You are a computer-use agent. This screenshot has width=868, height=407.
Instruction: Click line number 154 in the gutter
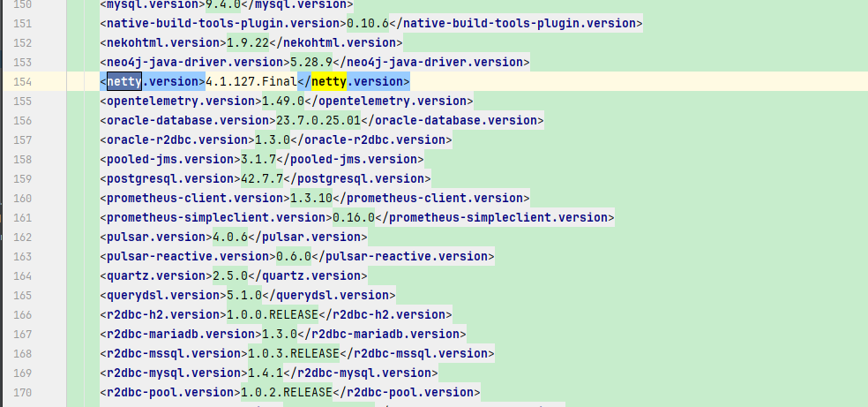point(22,81)
